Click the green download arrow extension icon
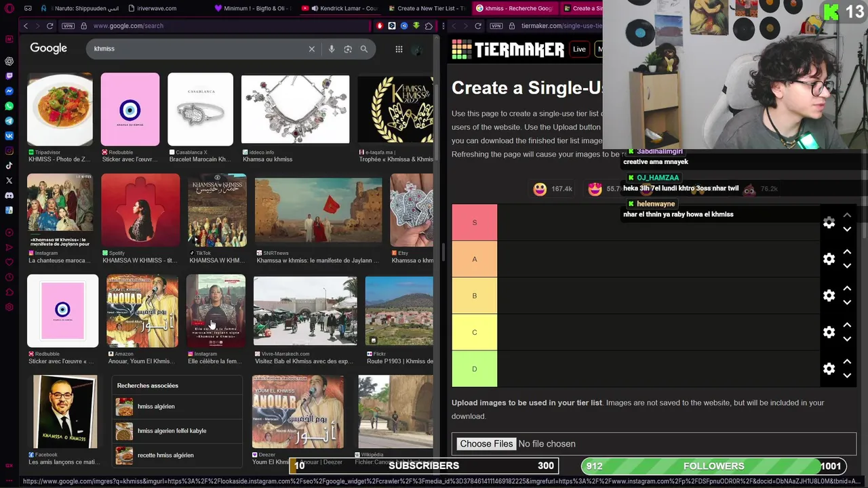Image resolution: width=868 pixels, height=488 pixels. 416,26
